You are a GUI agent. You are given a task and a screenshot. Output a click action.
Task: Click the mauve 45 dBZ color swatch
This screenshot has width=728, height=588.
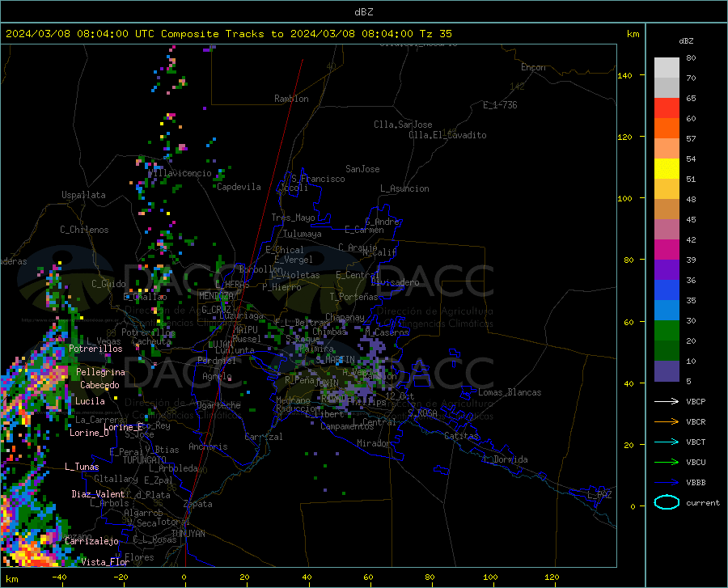click(x=667, y=229)
